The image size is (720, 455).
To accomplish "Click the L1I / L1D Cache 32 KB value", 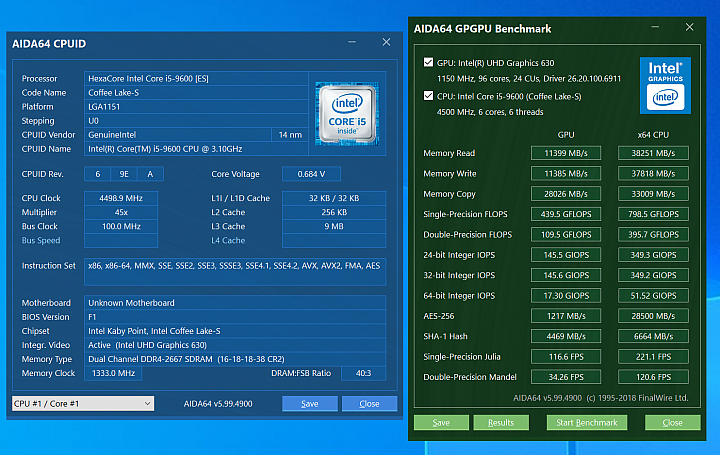I will (334, 198).
